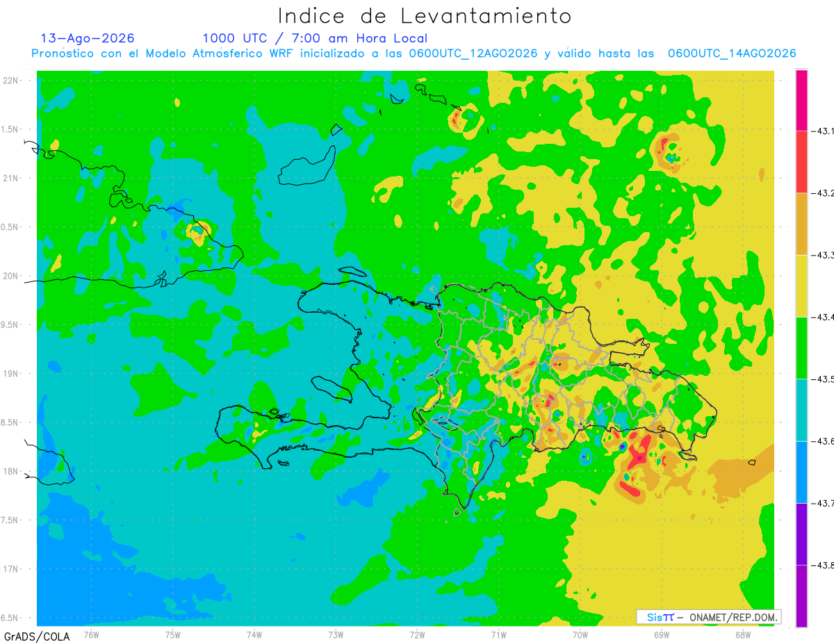The height and width of the screenshot is (644, 834).
Task: Select the '-43.3' legend value
Action: coord(823,255)
